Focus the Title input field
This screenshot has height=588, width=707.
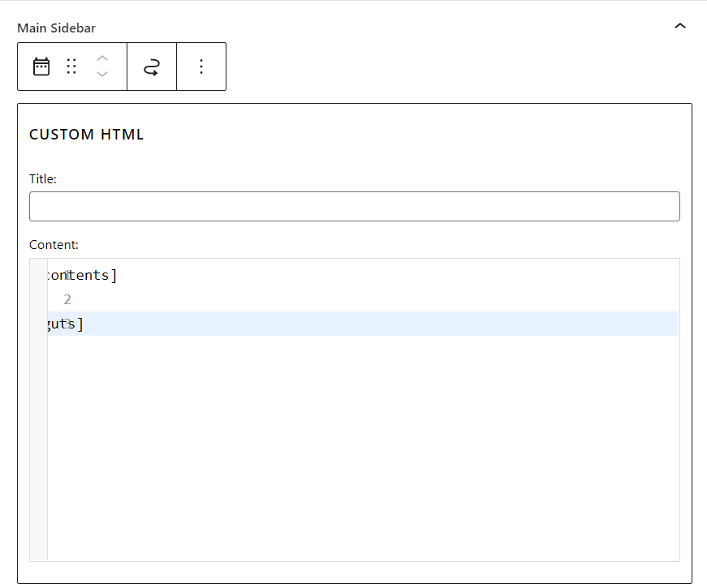[x=354, y=206]
